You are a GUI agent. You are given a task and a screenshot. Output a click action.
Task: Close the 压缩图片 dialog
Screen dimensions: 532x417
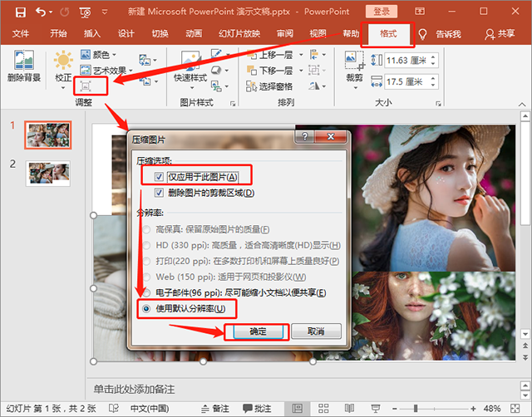coord(331,136)
